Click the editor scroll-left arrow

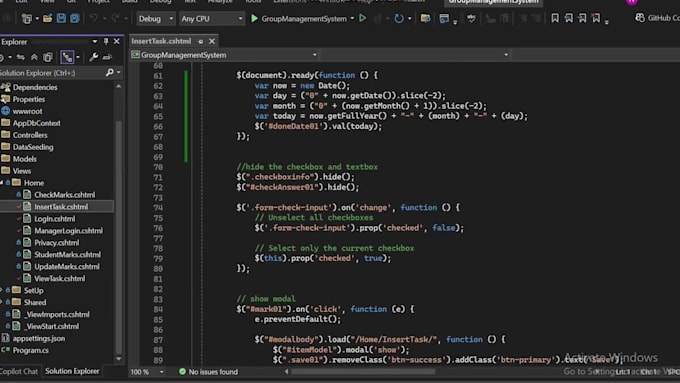(x=286, y=372)
